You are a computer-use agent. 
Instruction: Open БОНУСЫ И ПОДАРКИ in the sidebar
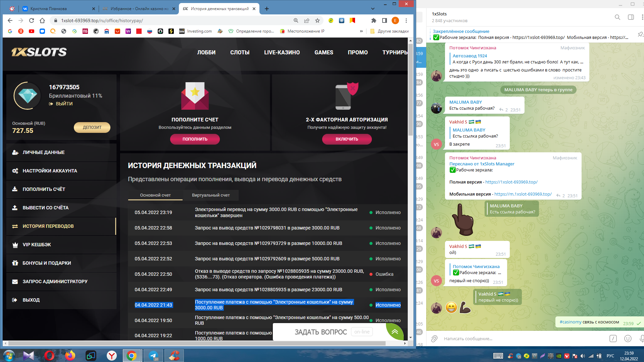click(x=61, y=263)
